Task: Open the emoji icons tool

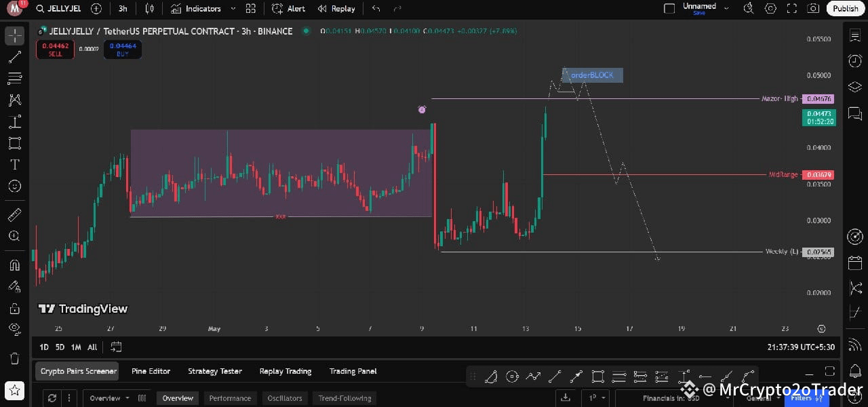Action: coord(15,186)
